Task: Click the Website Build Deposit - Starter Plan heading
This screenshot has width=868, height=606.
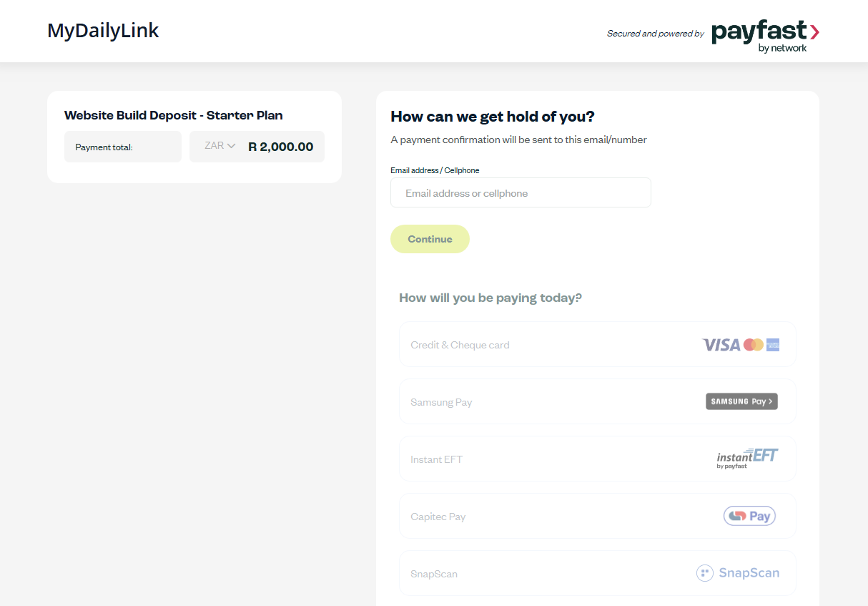Action: click(174, 115)
